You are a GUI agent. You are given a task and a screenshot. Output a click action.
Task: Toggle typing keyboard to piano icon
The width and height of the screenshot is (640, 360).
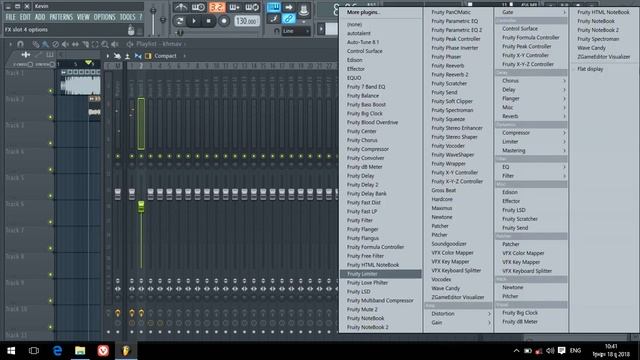[x=273, y=7]
